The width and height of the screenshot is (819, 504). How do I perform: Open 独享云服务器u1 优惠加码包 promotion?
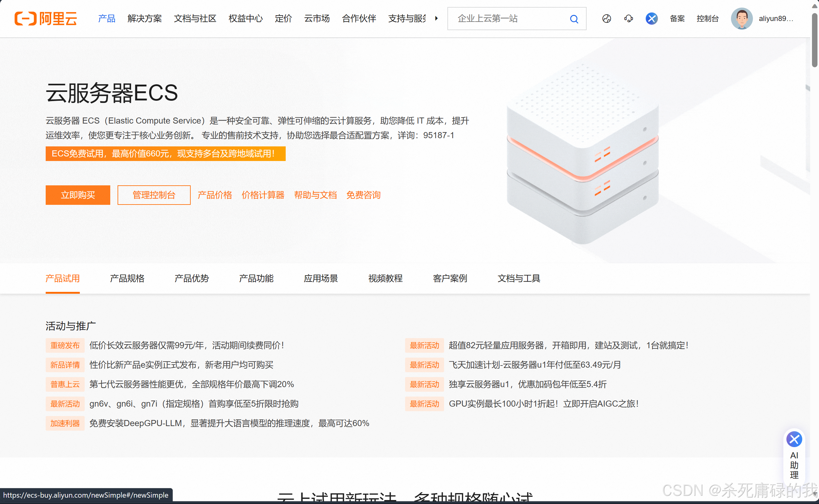tap(528, 384)
